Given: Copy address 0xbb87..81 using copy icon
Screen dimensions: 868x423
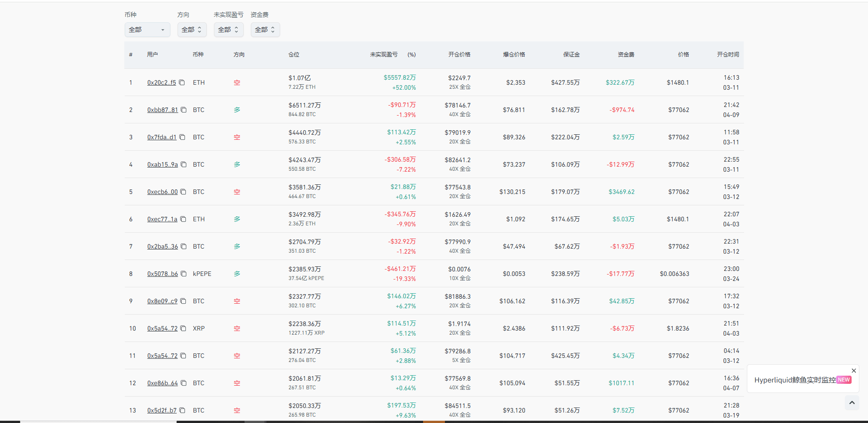Looking at the screenshot, I should click(x=184, y=110).
